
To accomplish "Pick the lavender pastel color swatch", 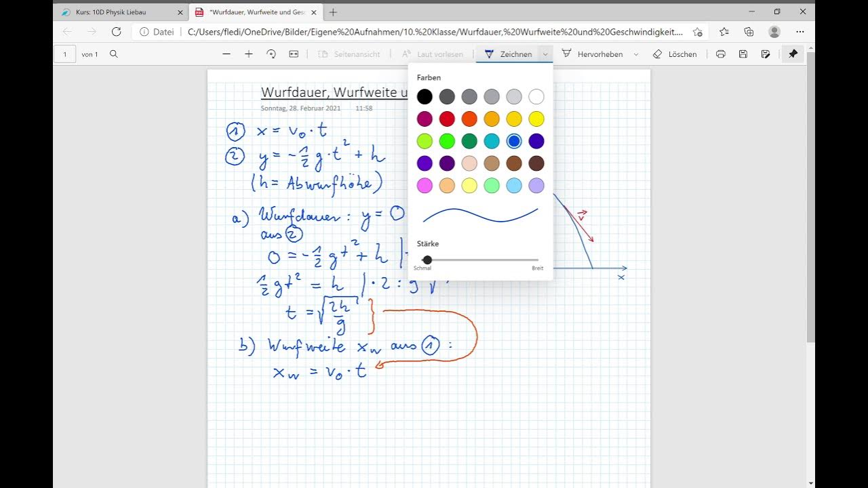I will (x=536, y=186).
